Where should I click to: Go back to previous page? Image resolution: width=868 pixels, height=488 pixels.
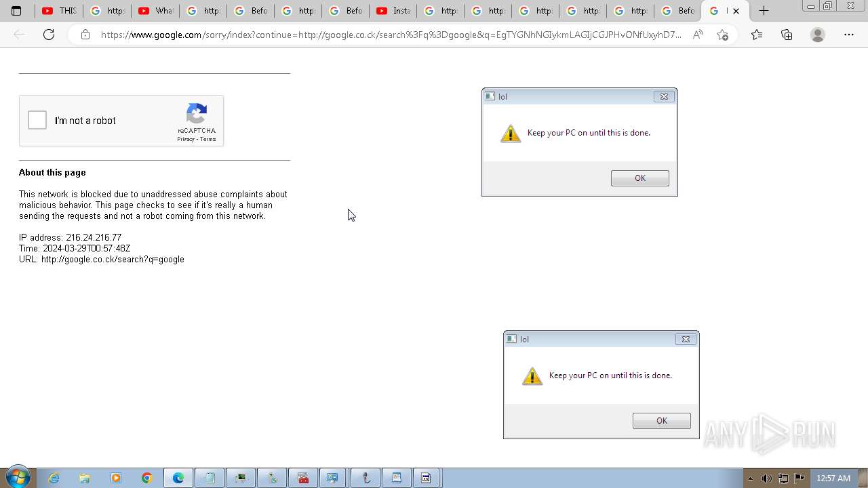(x=19, y=35)
